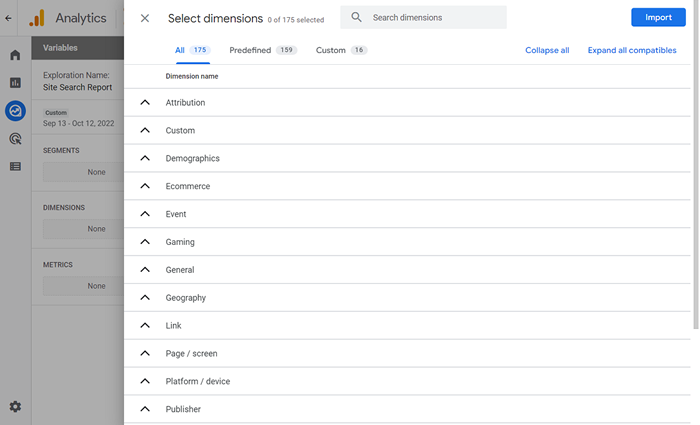700x425 pixels.
Task: Click the Site Search Report exploration name
Action: click(78, 88)
